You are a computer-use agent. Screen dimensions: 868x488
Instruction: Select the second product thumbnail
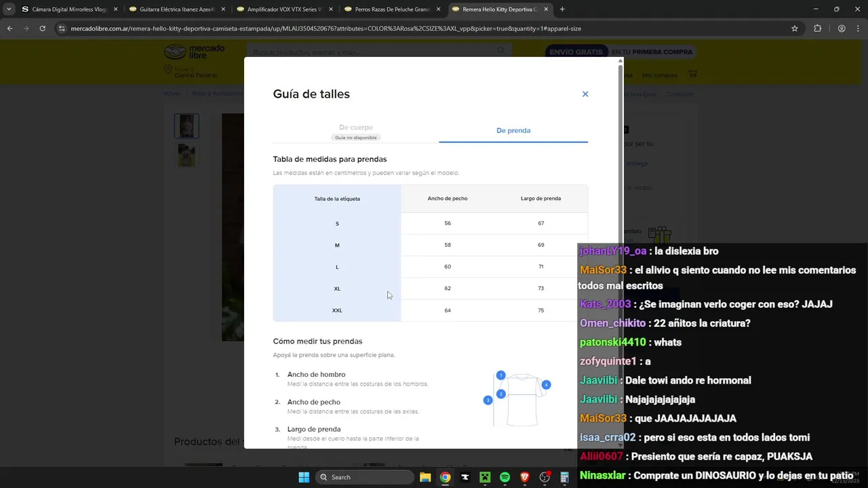click(186, 155)
